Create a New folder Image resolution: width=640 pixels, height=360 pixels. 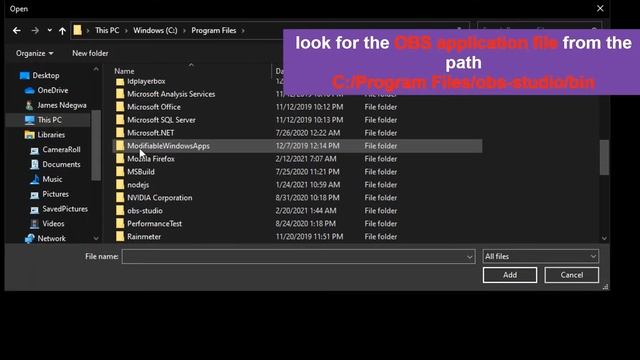click(90, 53)
